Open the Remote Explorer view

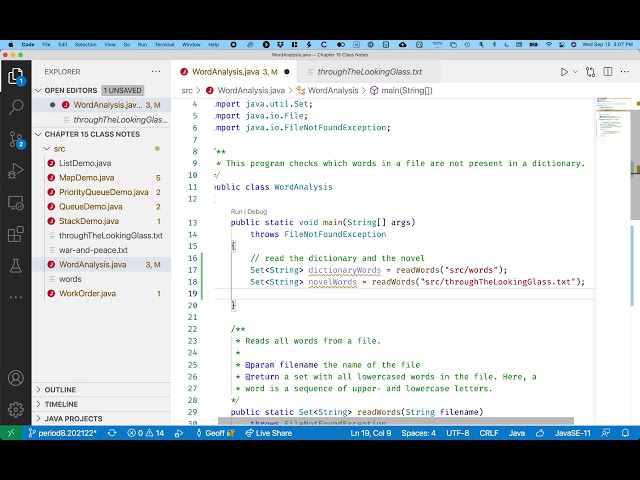coord(16,202)
